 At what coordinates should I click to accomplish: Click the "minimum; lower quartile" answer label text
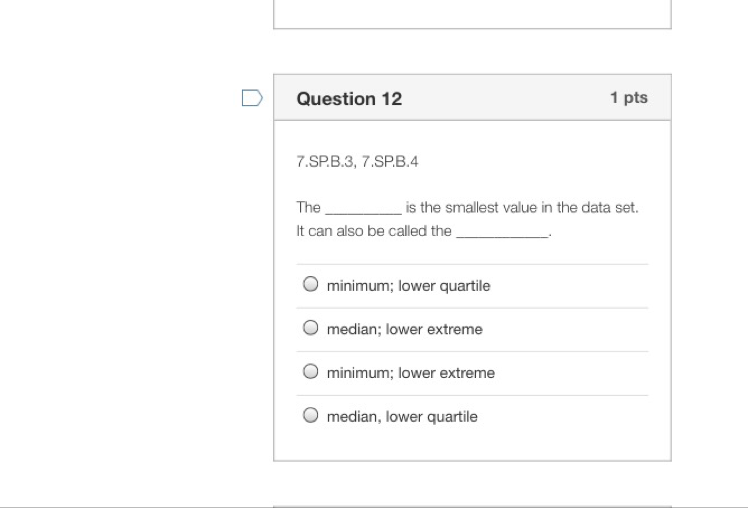click(x=408, y=286)
